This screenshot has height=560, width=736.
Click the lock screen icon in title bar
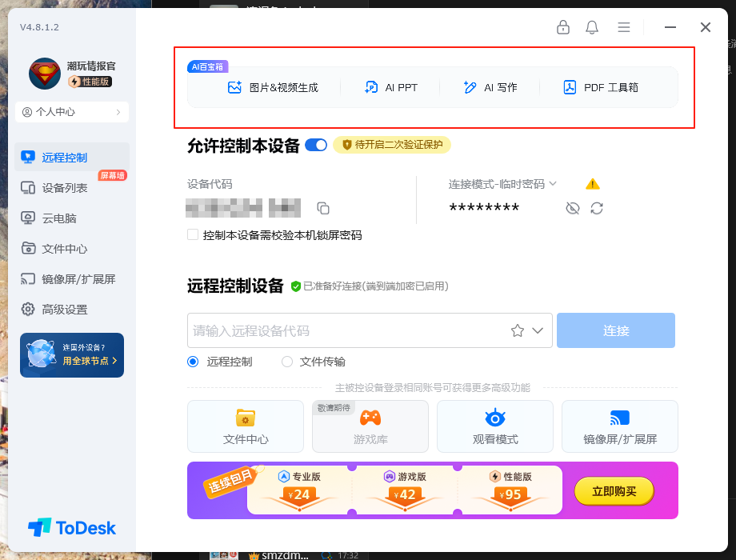tap(562, 27)
